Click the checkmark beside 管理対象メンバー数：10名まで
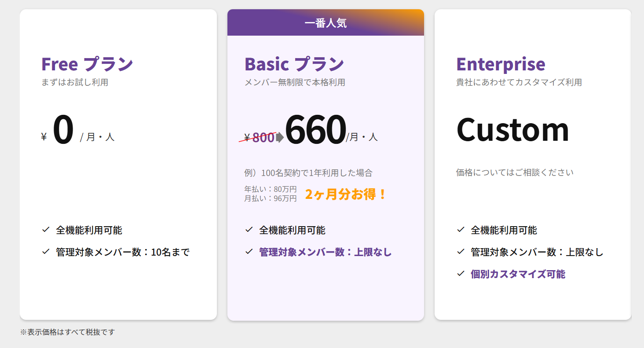This screenshot has height=348, width=644. click(x=45, y=252)
